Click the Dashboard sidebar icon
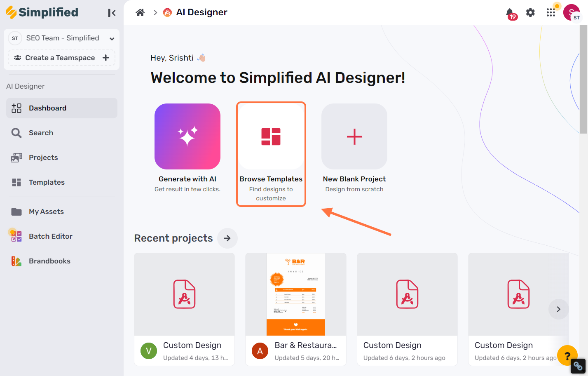This screenshot has width=588, height=376. click(x=16, y=108)
